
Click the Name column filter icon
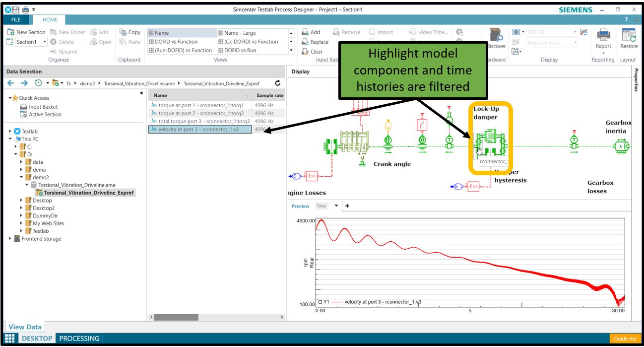[247, 96]
